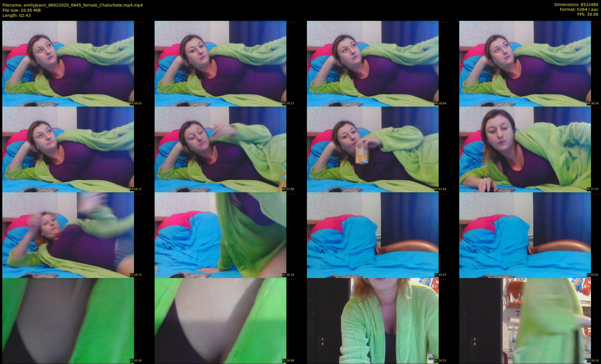Click the thumbnail at 01:55.61
This screenshot has width=601, height=364.
tap(525, 235)
